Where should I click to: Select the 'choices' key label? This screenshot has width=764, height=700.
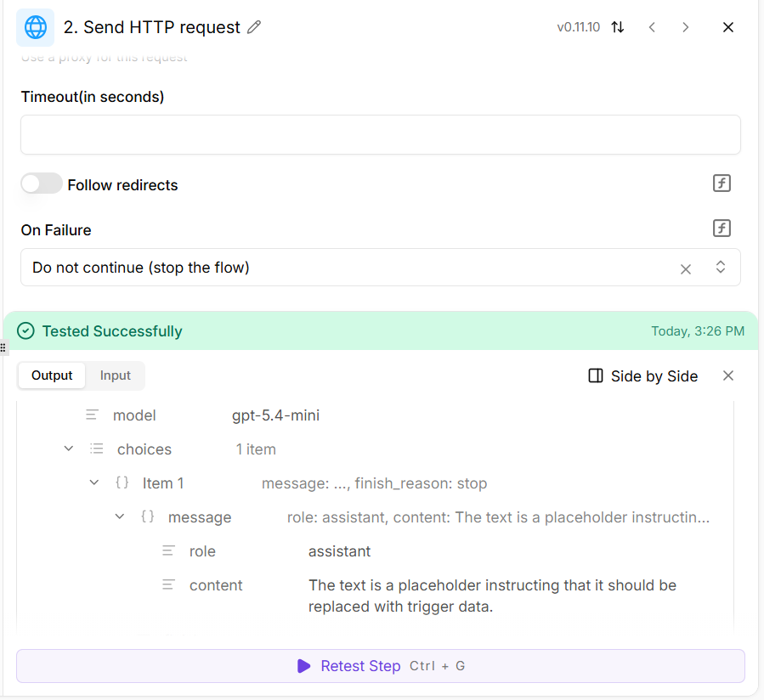[144, 449]
